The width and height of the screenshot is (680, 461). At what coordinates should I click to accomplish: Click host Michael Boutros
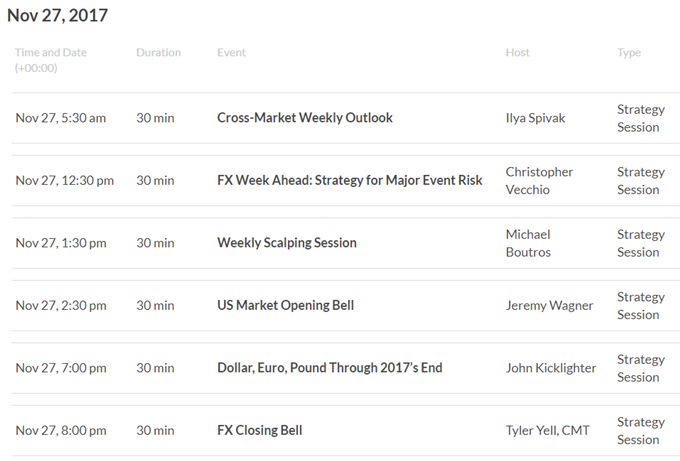tap(528, 243)
